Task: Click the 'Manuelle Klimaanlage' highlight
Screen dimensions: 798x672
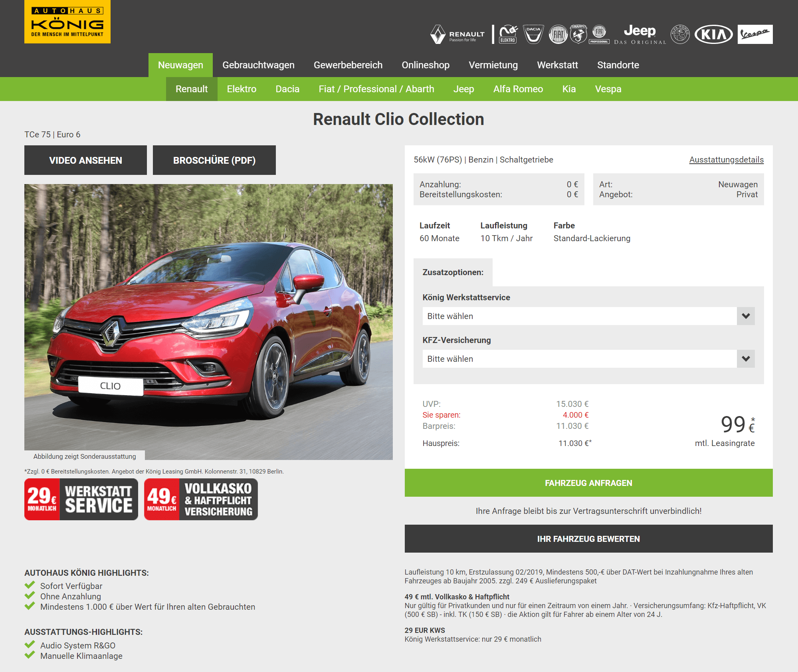Action: click(x=81, y=656)
